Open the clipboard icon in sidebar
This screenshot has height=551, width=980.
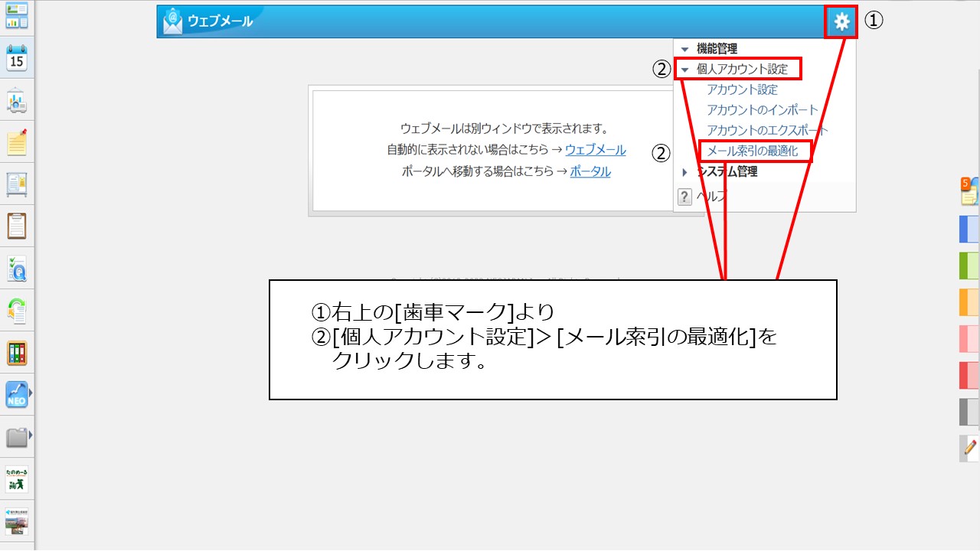(x=17, y=227)
